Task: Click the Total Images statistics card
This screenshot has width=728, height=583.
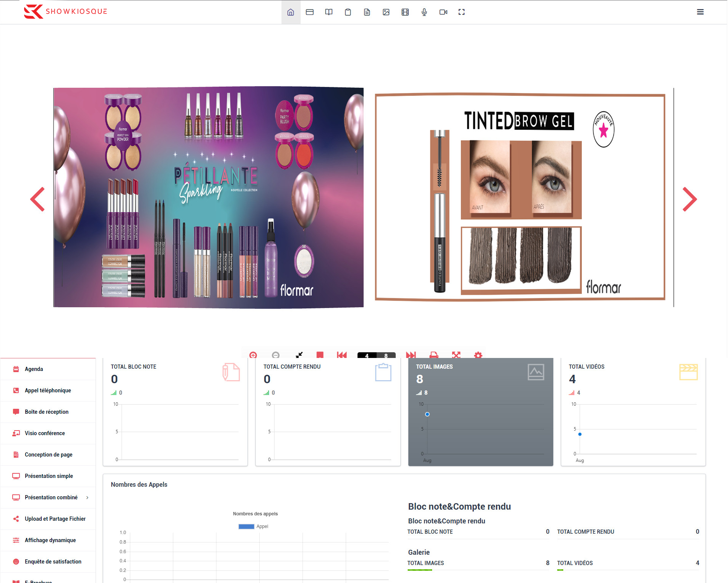Action: 480,412
